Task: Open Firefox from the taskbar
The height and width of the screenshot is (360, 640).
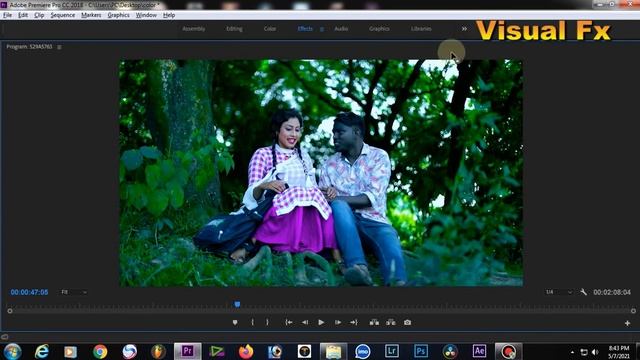Action: pyautogui.click(x=246, y=351)
